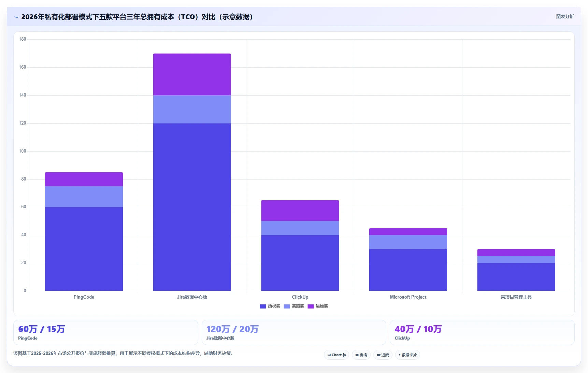Click the 某项目管理工具 x-axis label
The width and height of the screenshot is (588, 373).
(x=516, y=297)
